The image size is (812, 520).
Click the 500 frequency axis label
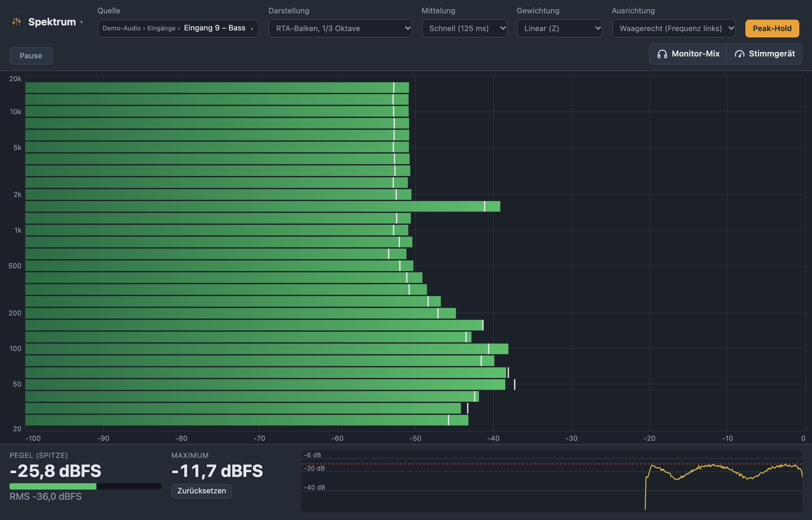tap(15, 266)
